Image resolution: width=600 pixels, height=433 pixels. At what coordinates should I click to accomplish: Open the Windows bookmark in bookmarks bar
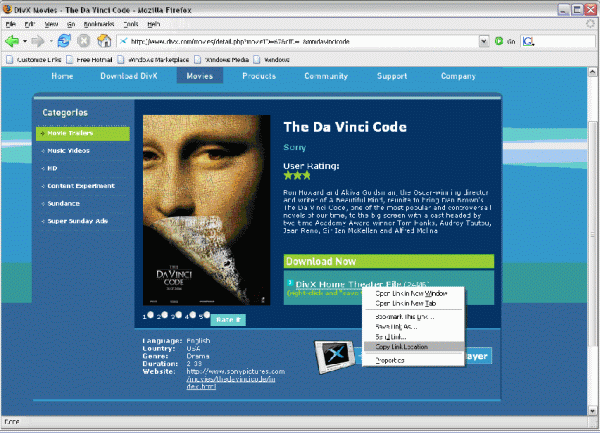tap(272, 60)
